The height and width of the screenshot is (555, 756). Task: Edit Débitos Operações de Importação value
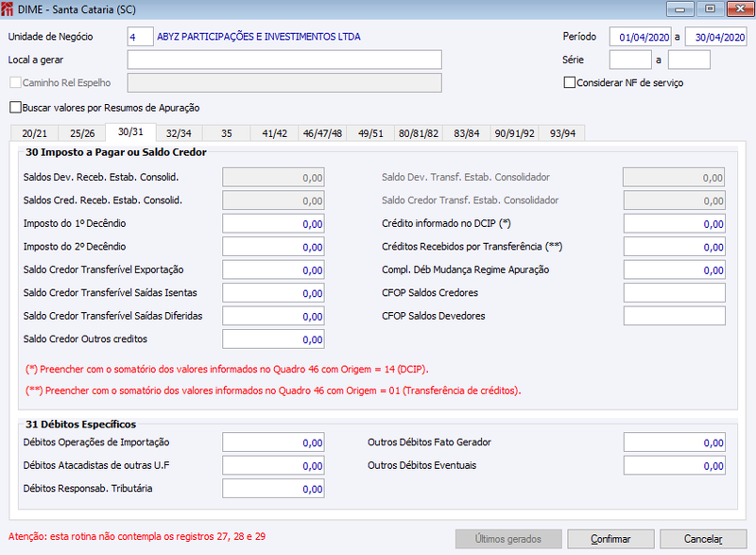click(x=273, y=442)
